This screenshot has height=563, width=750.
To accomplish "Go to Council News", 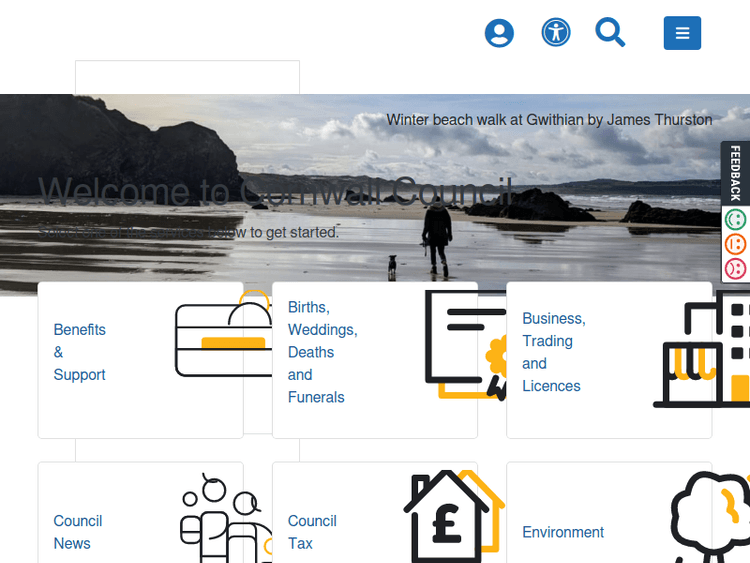I will (x=78, y=532).
